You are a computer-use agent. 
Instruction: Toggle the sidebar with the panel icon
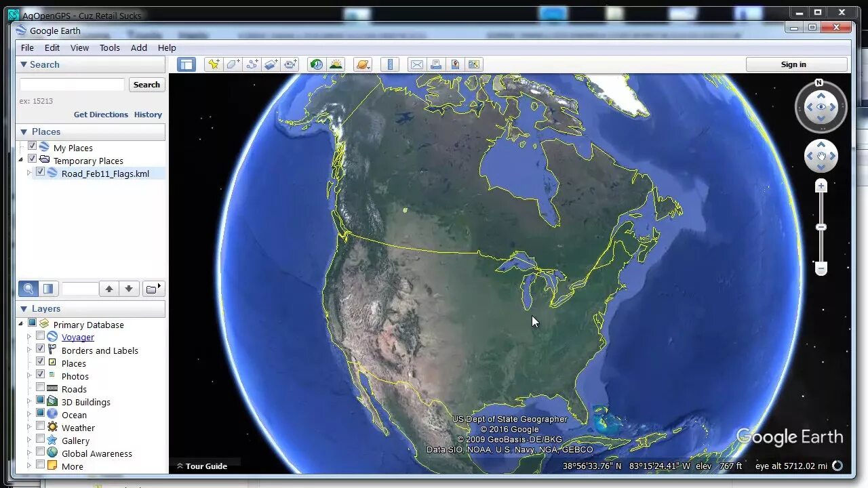pyautogui.click(x=186, y=64)
